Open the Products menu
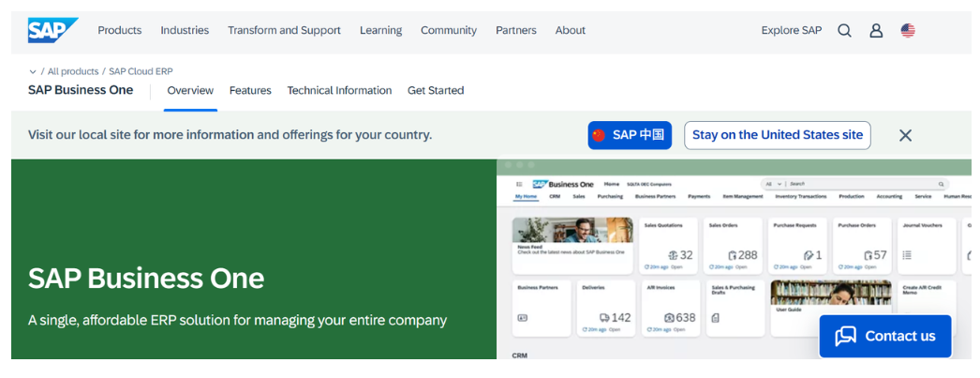The width and height of the screenshot is (980, 378). [120, 30]
